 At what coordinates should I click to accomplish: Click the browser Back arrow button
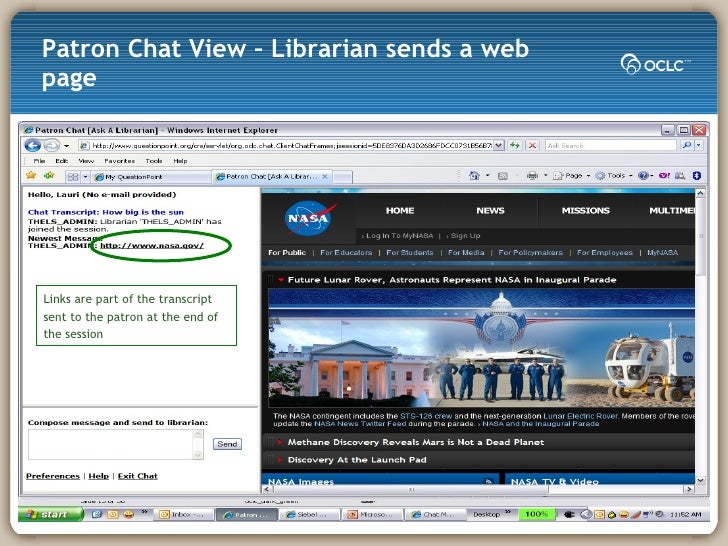pos(33,145)
